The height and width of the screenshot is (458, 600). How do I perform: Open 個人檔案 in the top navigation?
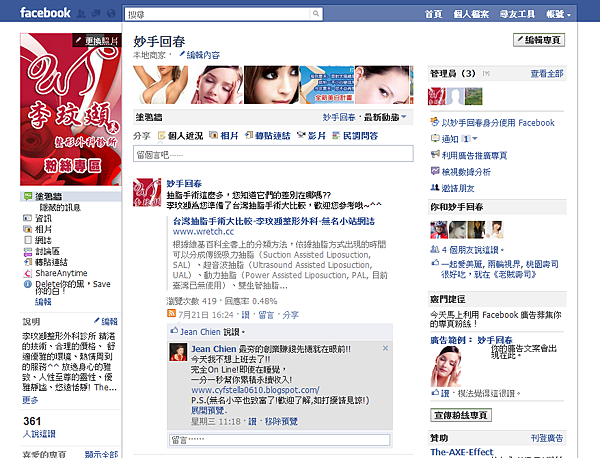click(x=471, y=15)
